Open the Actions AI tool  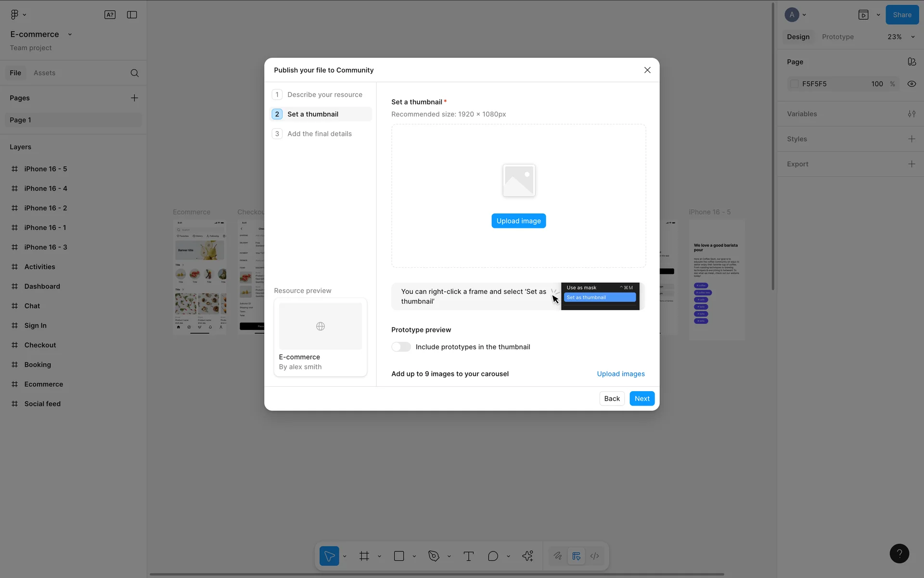pos(527,556)
